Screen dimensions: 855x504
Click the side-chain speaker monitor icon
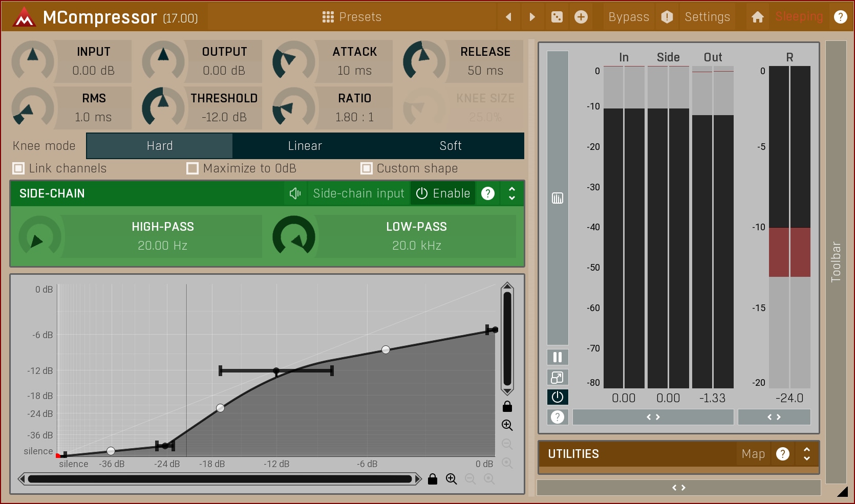point(295,193)
